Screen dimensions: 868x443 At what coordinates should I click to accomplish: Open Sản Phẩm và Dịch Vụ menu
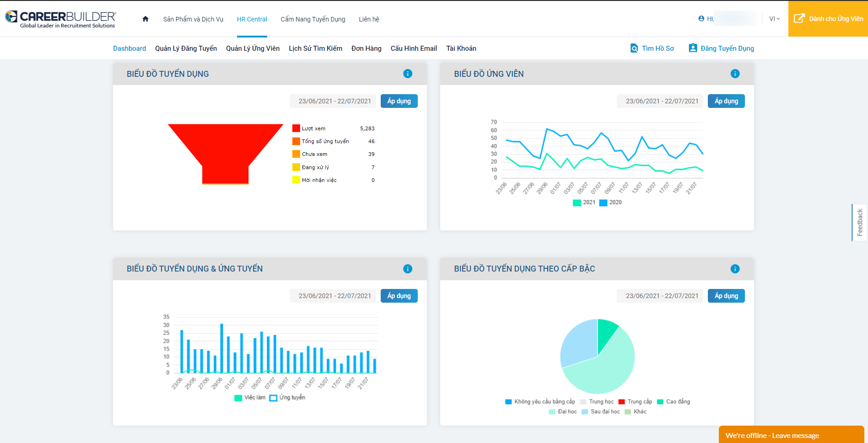click(193, 19)
